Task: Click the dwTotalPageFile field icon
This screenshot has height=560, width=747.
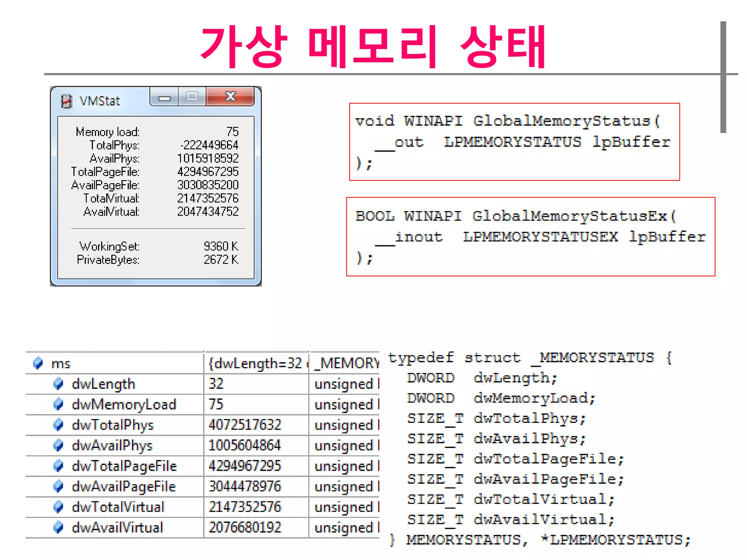Action: [x=58, y=466]
